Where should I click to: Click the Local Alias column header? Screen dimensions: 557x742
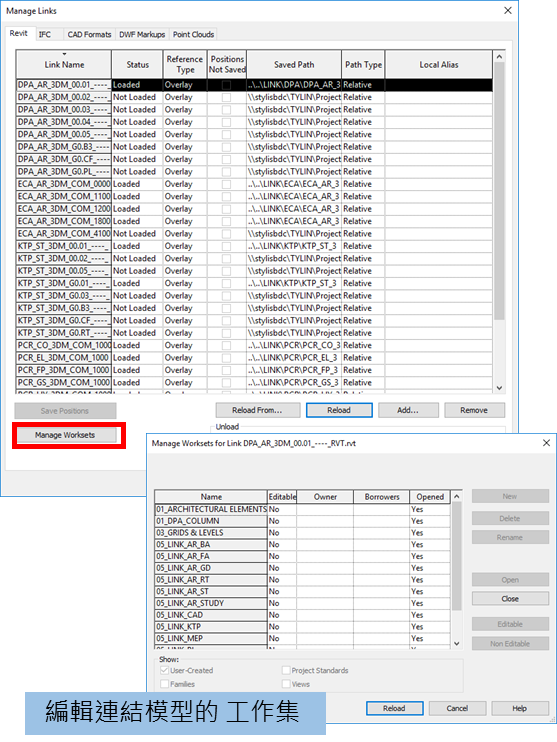[439, 64]
